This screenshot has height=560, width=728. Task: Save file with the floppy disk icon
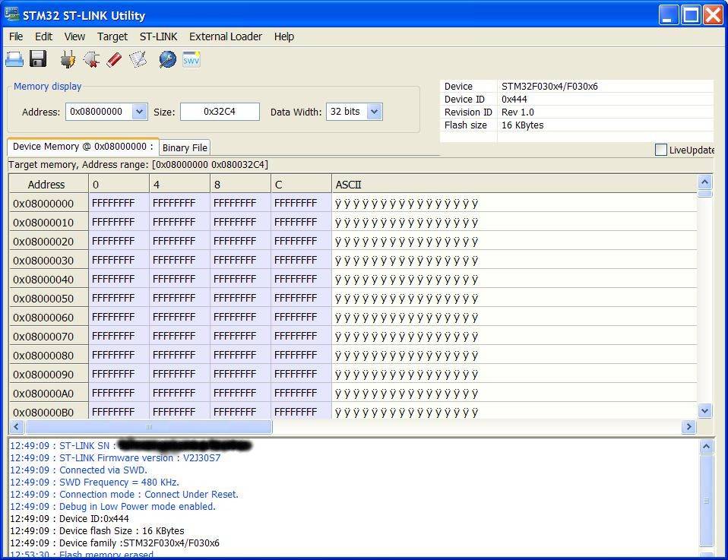click(x=38, y=59)
